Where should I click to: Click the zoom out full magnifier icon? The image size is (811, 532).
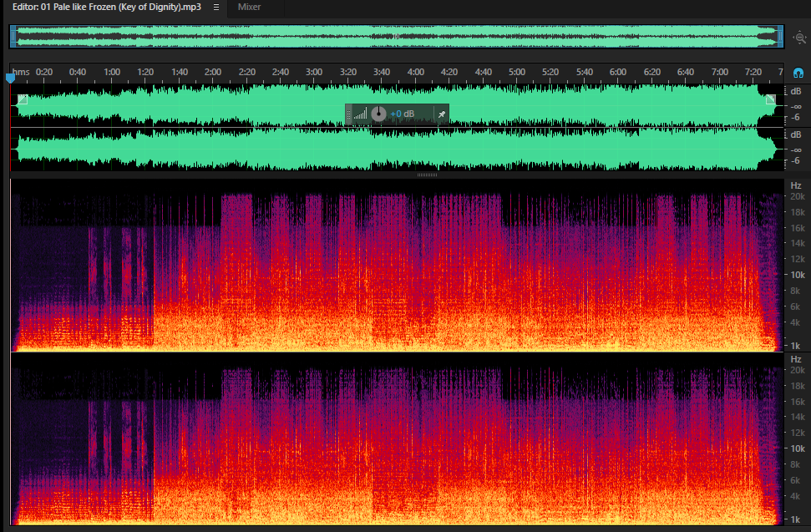pos(799,38)
